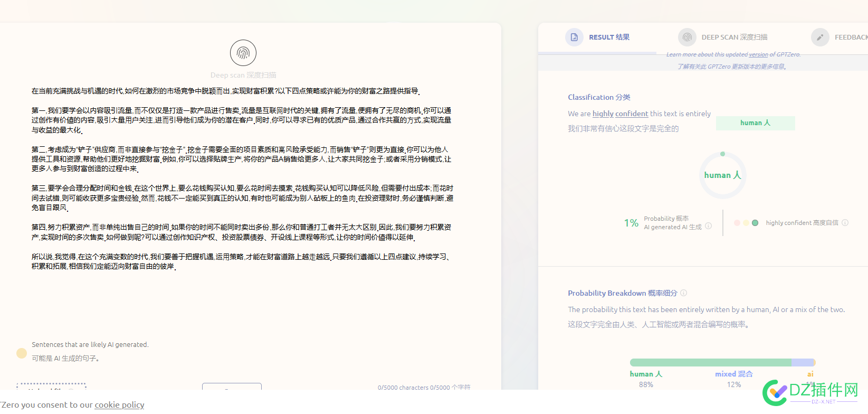The width and height of the screenshot is (868, 414).
Task: Click the fingerprint Deep scan icon
Action: [243, 53]
